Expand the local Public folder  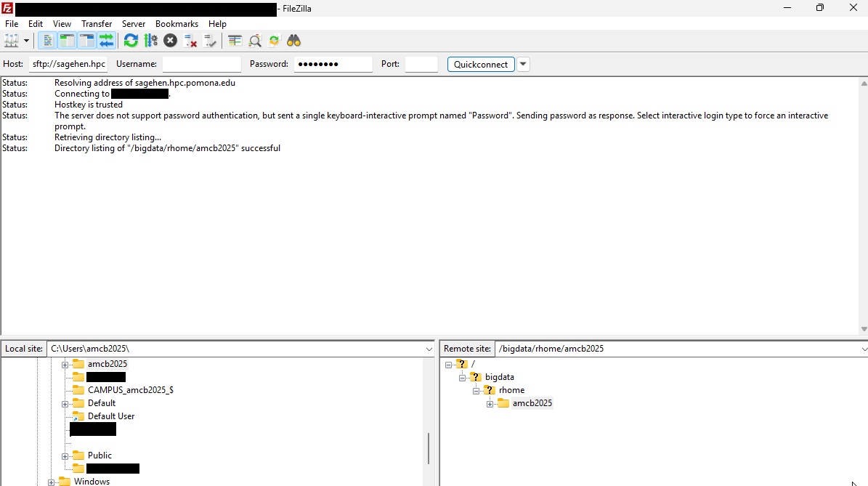65,456
